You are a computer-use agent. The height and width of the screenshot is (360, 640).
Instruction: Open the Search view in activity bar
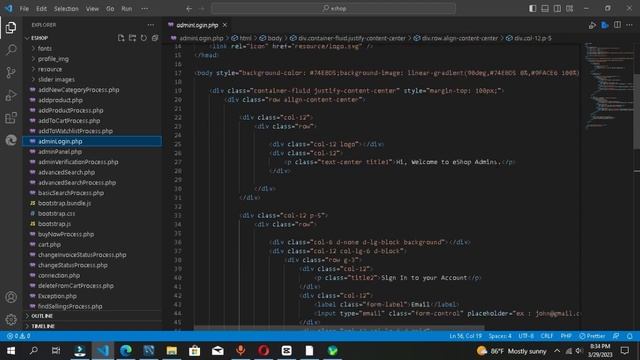click(x=11, y=50)
